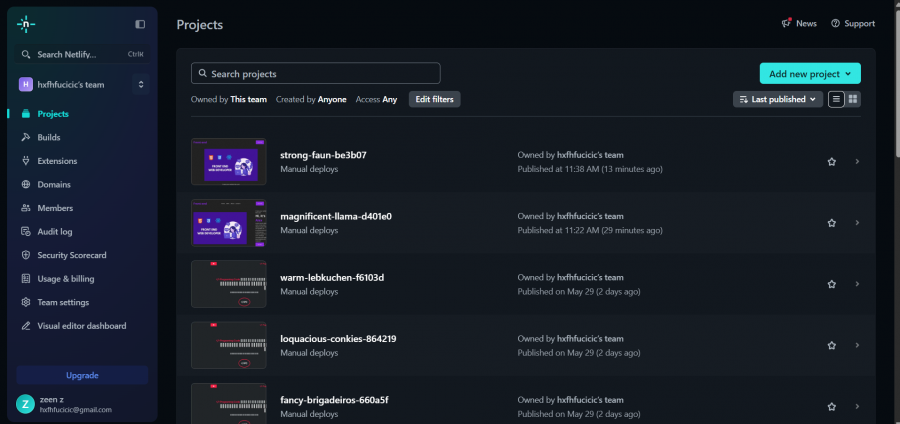Viewport: 900px width, 424px height.
Task: Click the strong-faun-be3b07 thumbnail preview
Action: 228,161
